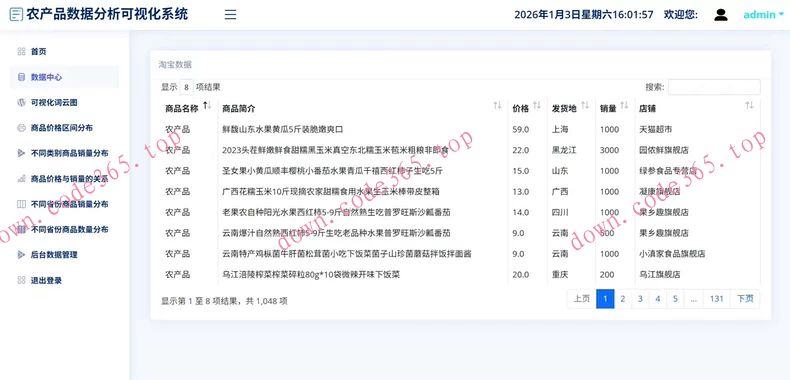Click the 商品价格与销量的关系 chart icon
Screen dimensions: 790x380
click(21, 178)
